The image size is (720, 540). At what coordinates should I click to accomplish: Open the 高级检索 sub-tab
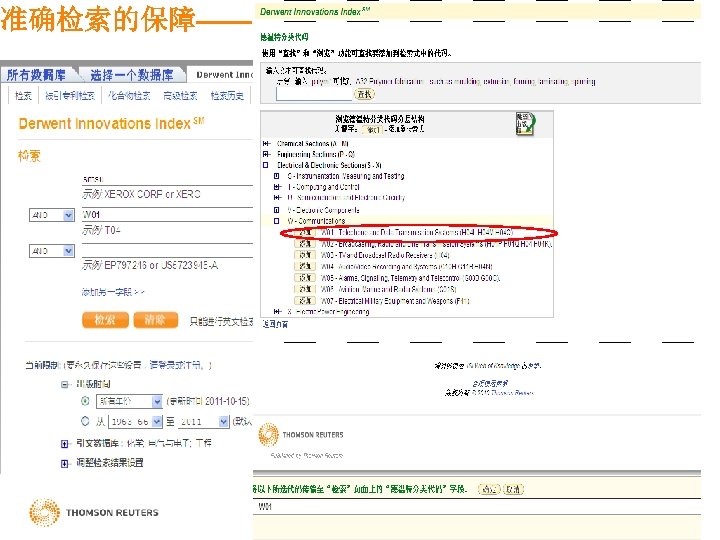coord(180,96)
